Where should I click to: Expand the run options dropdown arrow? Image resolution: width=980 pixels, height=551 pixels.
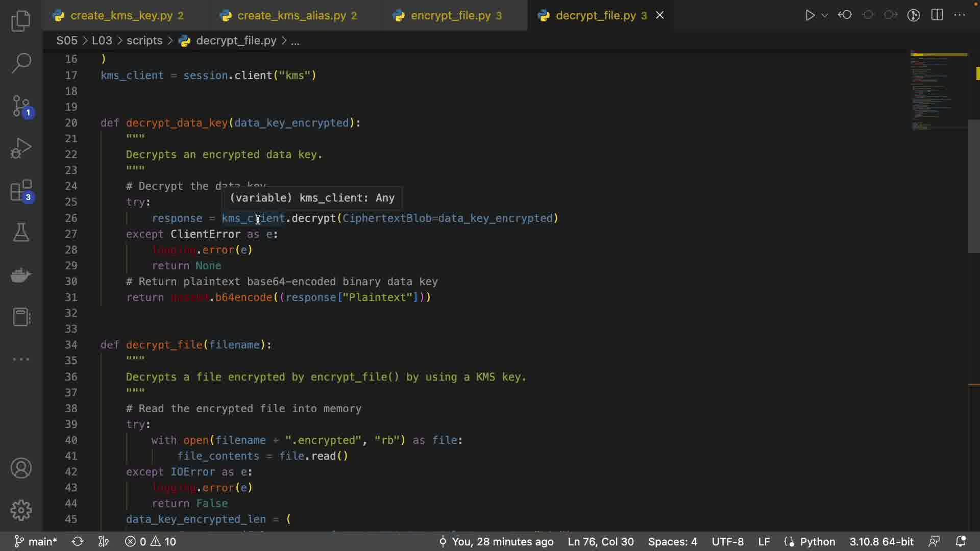coord(825,16)
